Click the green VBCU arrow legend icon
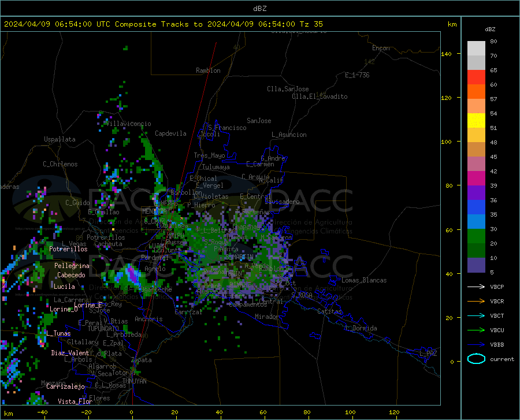The image size is (520, 420). (x=476, y=330)
